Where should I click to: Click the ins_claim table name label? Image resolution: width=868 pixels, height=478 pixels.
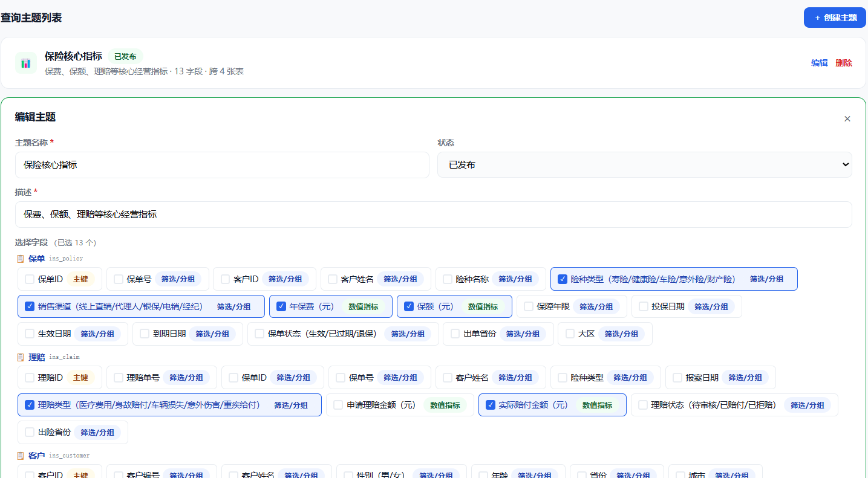[x=64, y=357]
